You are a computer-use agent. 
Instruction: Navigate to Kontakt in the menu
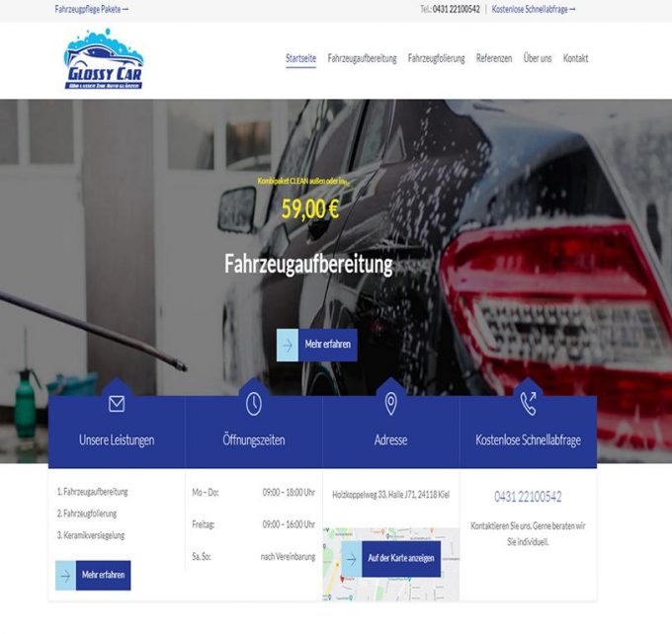(x=575, y=58)
